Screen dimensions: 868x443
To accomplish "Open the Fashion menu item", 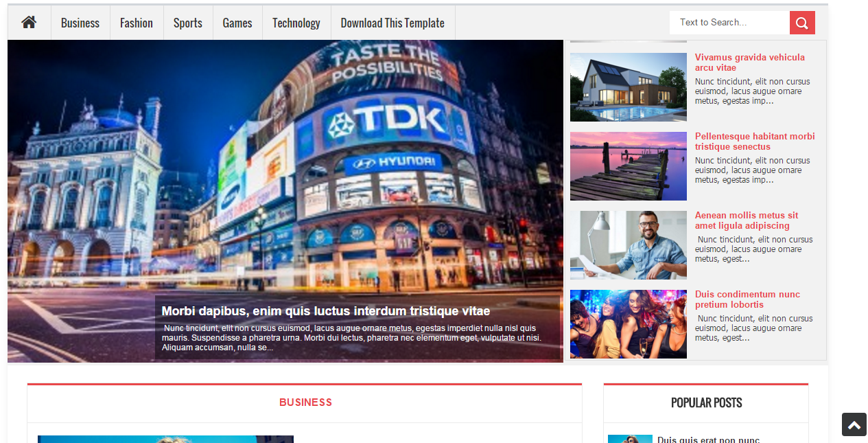I will click(x=137, y=23).
